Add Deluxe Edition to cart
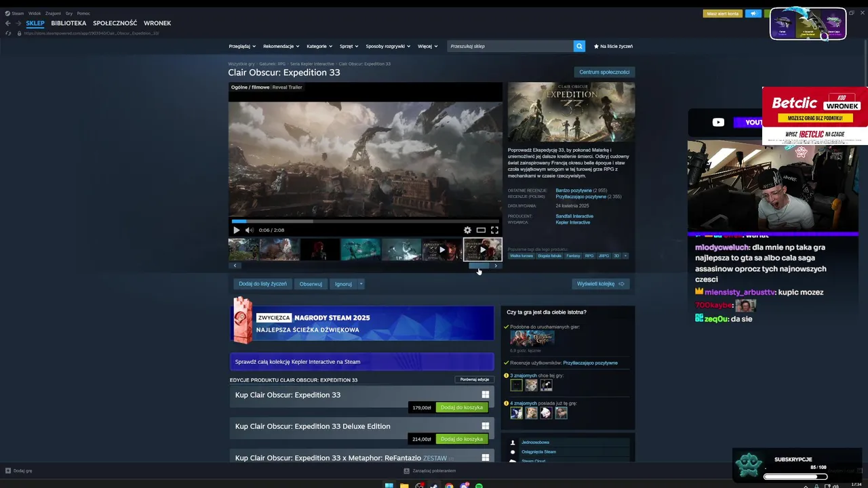Image resolution: width=868 pixels, height=488 pixels. click(x=462, y=439)
